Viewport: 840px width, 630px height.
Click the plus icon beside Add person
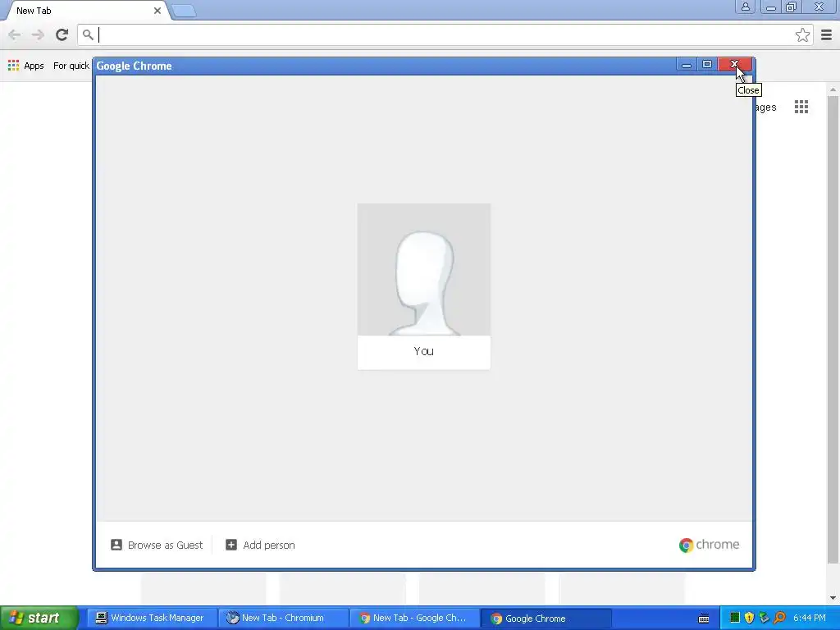point(231,545)
